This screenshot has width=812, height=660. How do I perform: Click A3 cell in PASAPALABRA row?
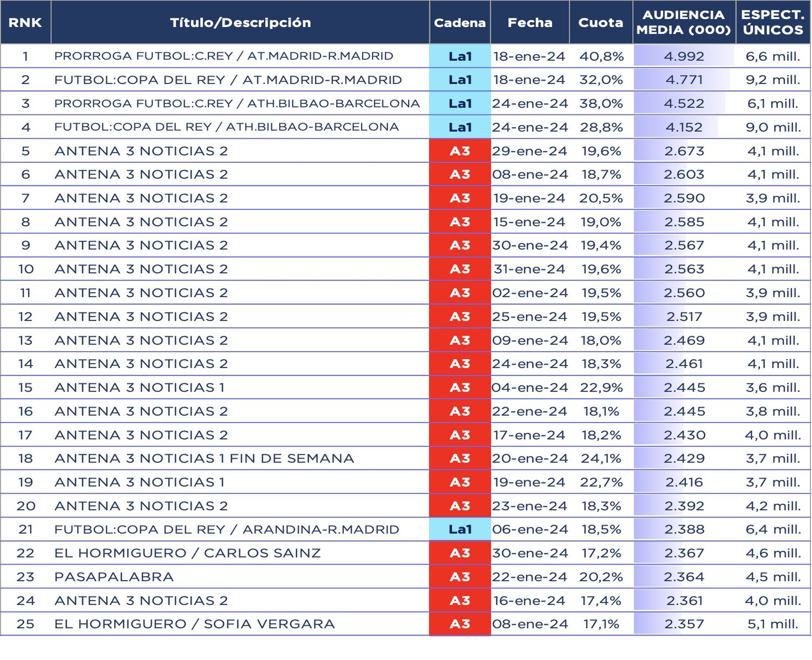460,577
